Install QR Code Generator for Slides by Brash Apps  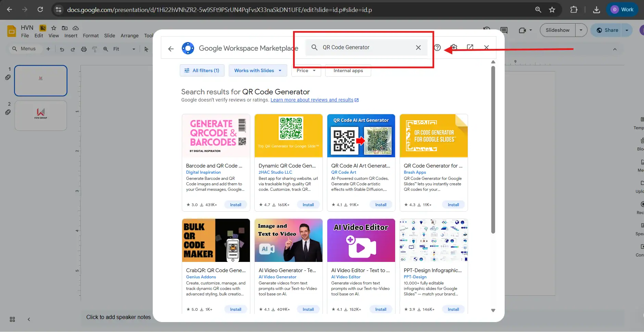click(453, 205)
